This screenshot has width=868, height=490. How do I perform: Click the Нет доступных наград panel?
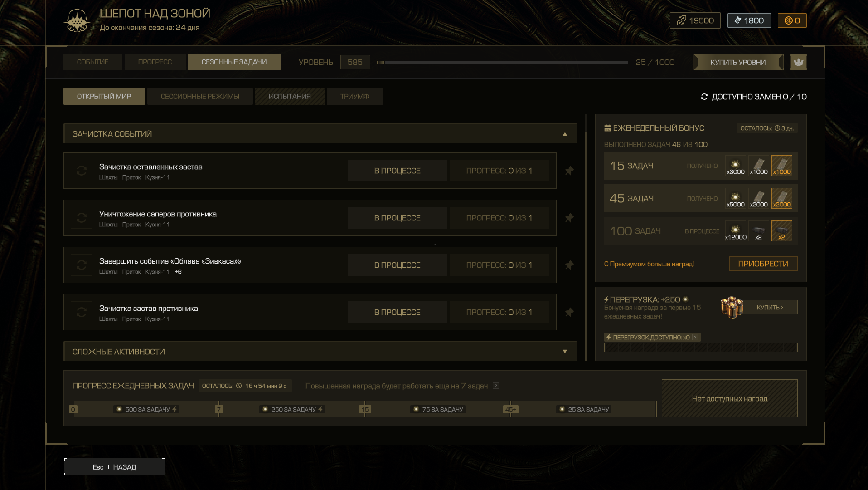click(730, 398)
